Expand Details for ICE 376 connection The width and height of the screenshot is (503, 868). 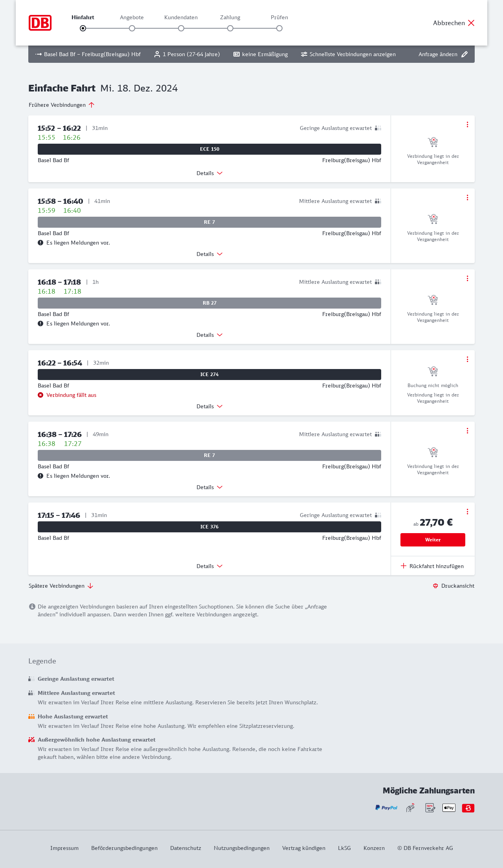coord(209,566)
